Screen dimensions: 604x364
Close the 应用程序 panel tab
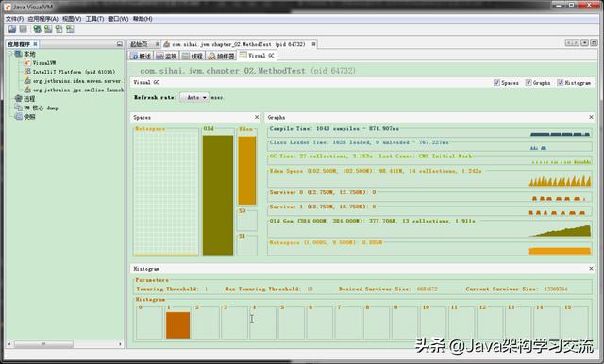pos(35,44)
